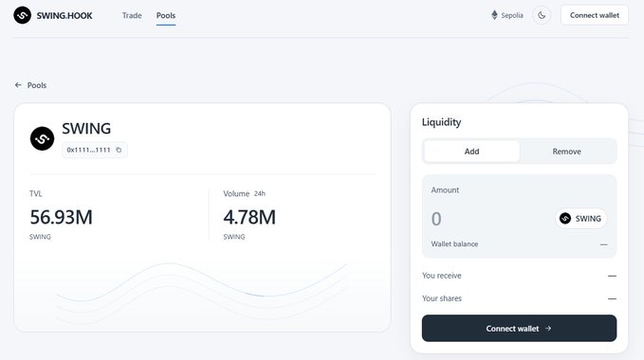644x360 pixels.
Task: Copy the 0x1111...1111 contract address
Action: [119, 150]
